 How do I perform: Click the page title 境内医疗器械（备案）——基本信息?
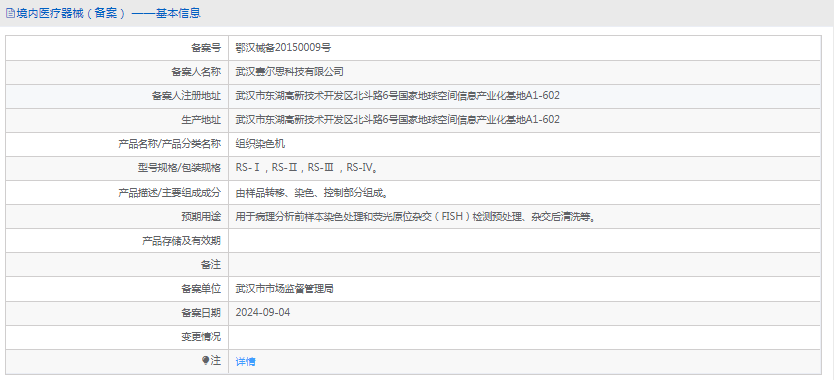[x=109, y=14]
